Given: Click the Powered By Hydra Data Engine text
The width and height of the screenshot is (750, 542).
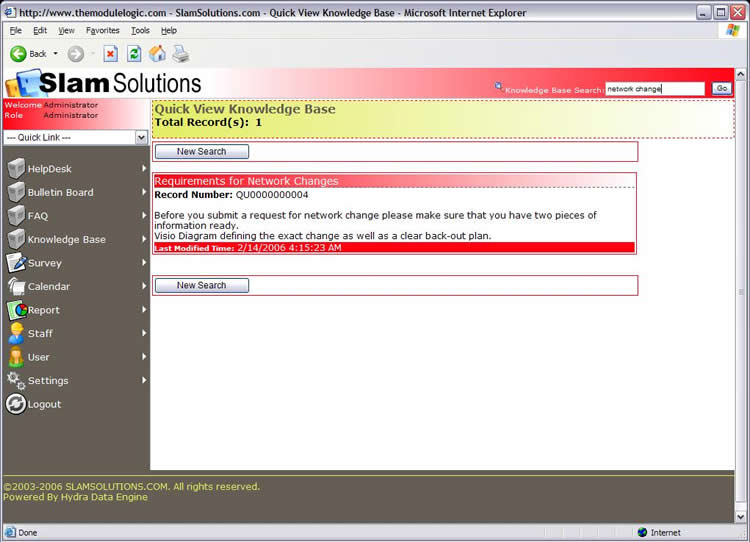Looking at the screenshot, I should [x=76, y=497].
